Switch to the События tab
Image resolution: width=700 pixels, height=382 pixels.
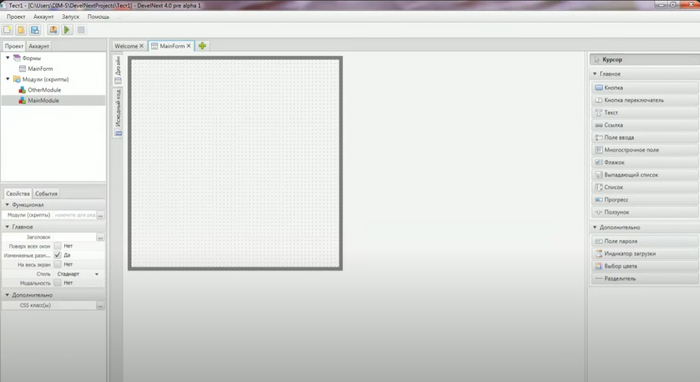pos(46,194)
